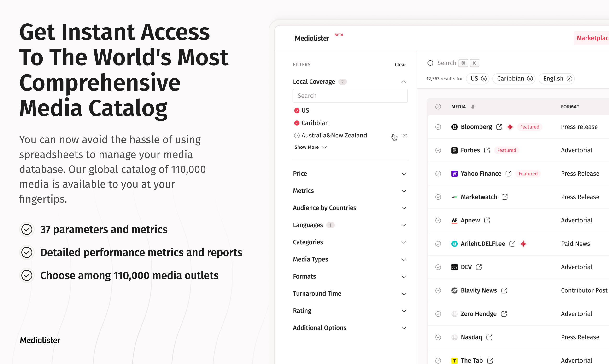The image size is (609, 364).
Task: Expand the Formats filter
Action: [x=404, y=277]
